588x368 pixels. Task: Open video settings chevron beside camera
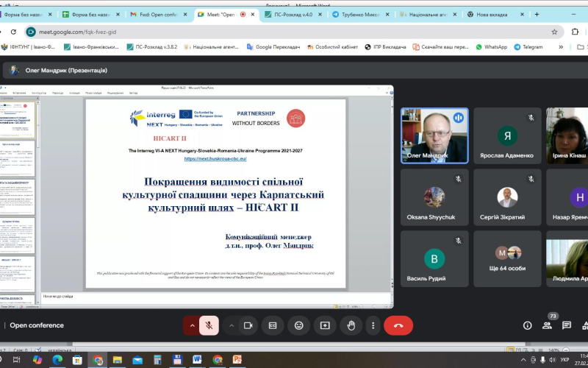pos(232,325)
